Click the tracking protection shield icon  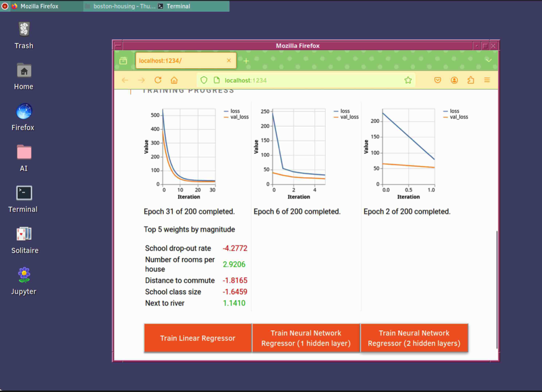click(x=204, y=80)
